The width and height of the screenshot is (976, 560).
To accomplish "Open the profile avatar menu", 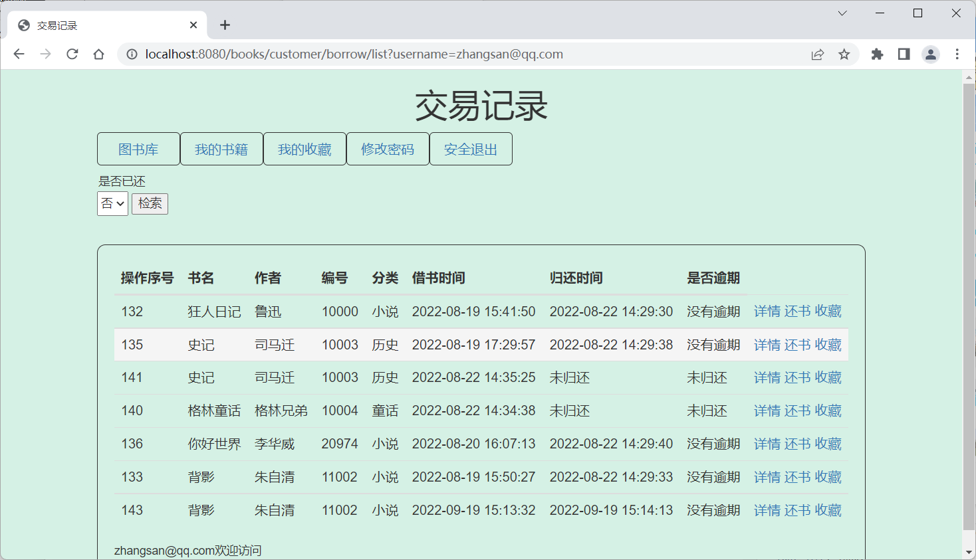I will click(x=931, y=54).
